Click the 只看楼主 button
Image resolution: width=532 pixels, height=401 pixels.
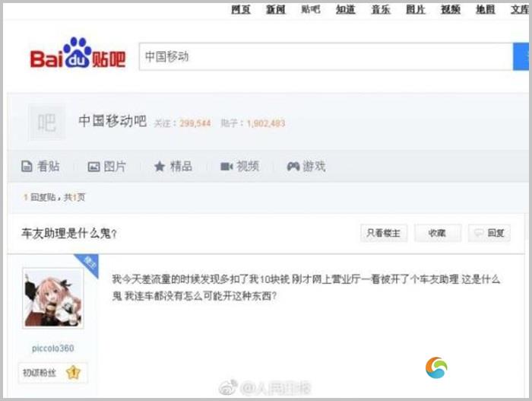tap(384, 233)
